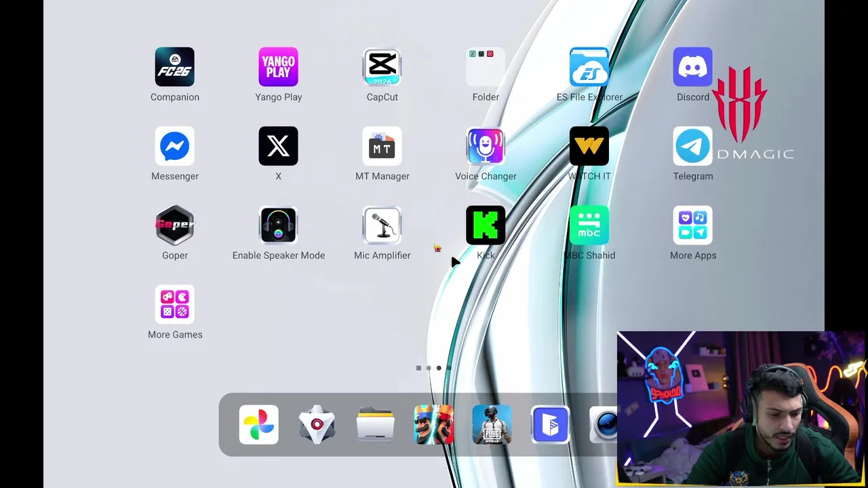Open Mic Amplifier app

pyautogui.click(x=382, y=225)
